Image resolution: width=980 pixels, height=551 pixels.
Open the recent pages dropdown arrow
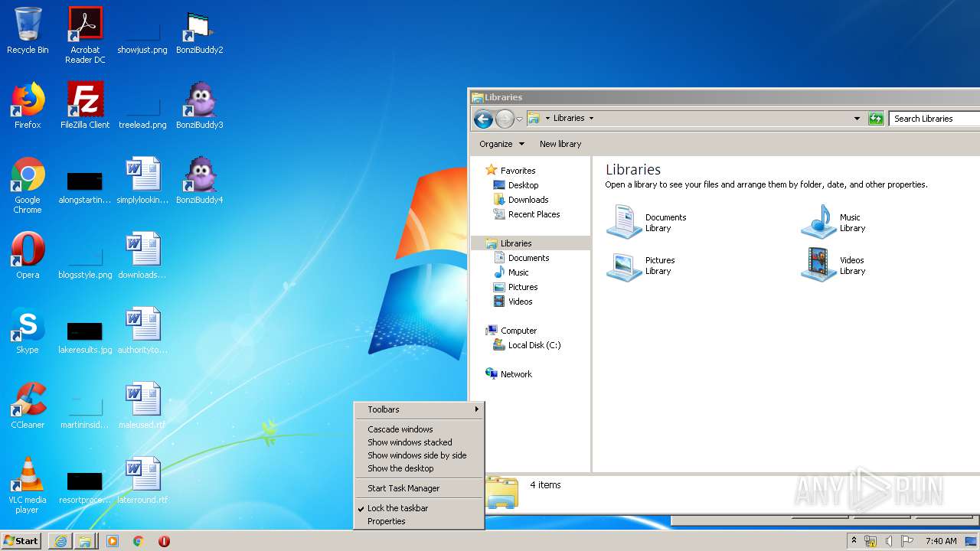click(x=519, y=119)
